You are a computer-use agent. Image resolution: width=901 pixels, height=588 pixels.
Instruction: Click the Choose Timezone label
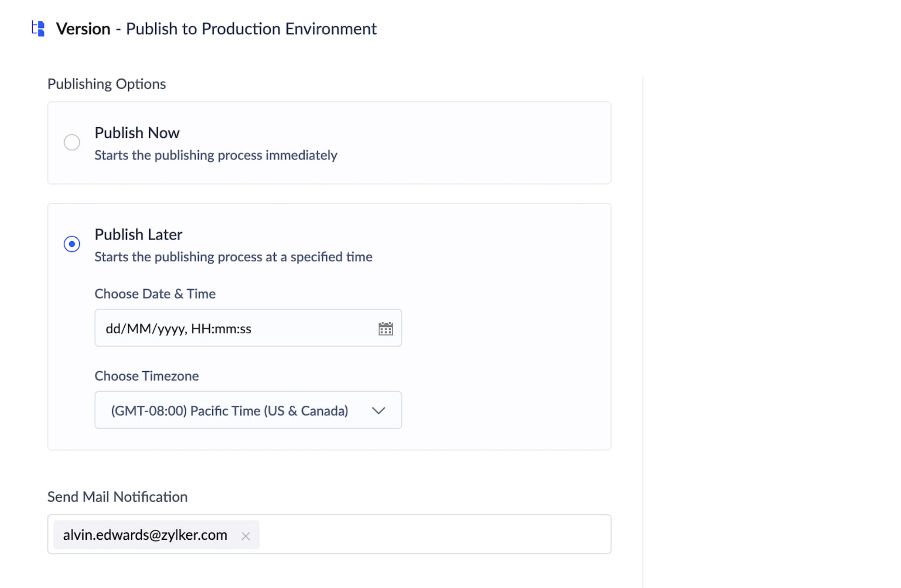pos(146,376)
